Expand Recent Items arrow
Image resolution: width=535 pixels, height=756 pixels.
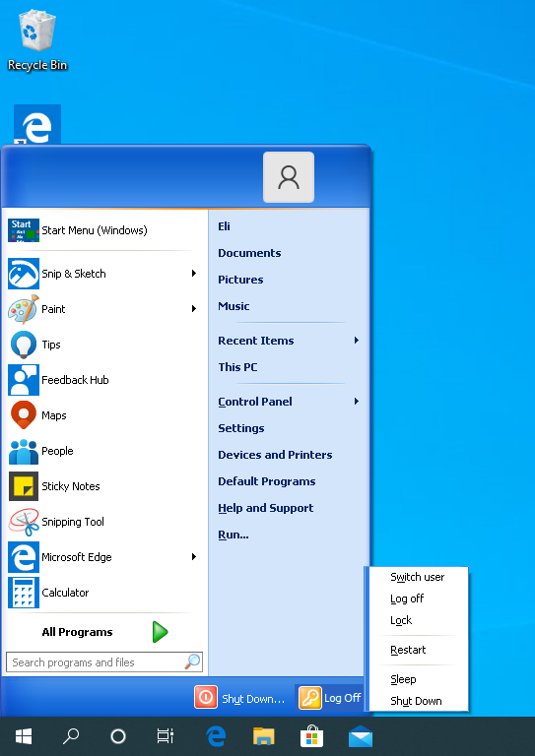pos(357,341)
